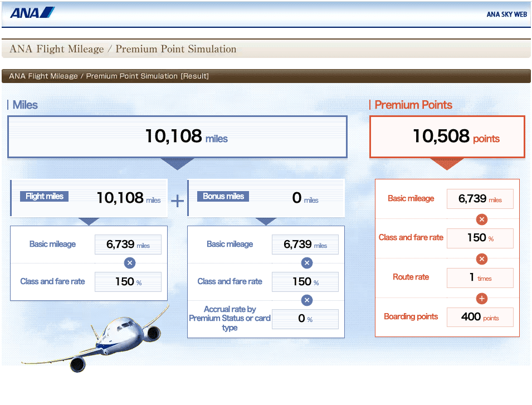
Task: Click the large plus sign between Flight and Bonus miles
Action: pos(177,201)
